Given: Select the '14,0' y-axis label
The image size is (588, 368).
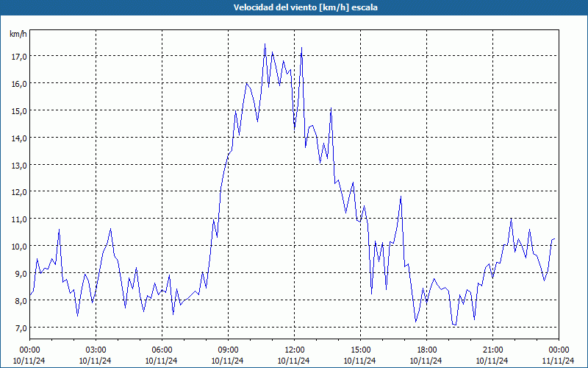Looking at the screenshot, I should pos(19,138).
